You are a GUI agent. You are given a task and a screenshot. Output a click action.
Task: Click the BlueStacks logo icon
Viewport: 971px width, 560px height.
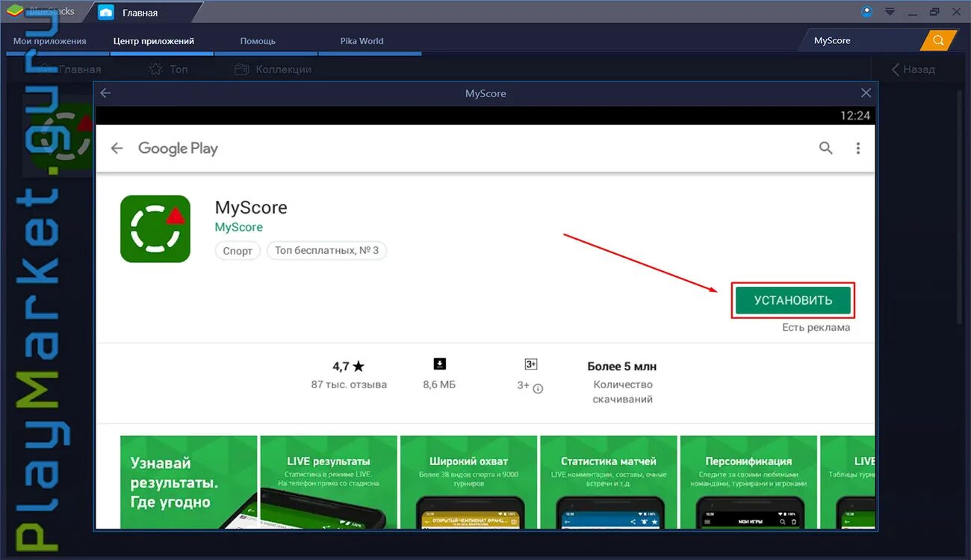point(15,11)
